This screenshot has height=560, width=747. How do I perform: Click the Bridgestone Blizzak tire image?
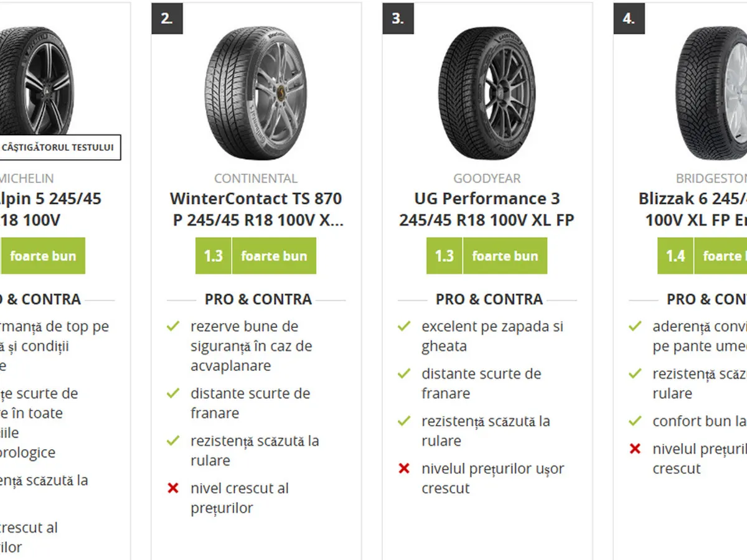[x=713, y=93]
